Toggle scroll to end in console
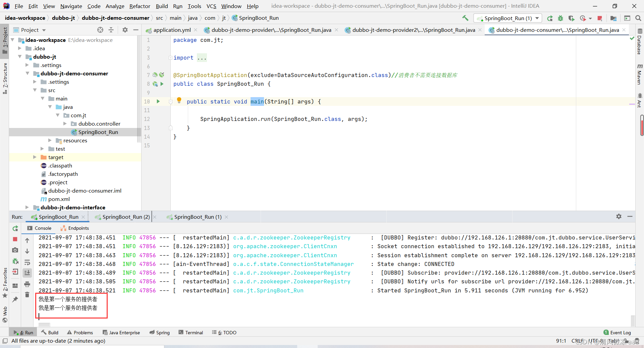Image resolution: width=644 pixels, height=348 pixels. 27,273
